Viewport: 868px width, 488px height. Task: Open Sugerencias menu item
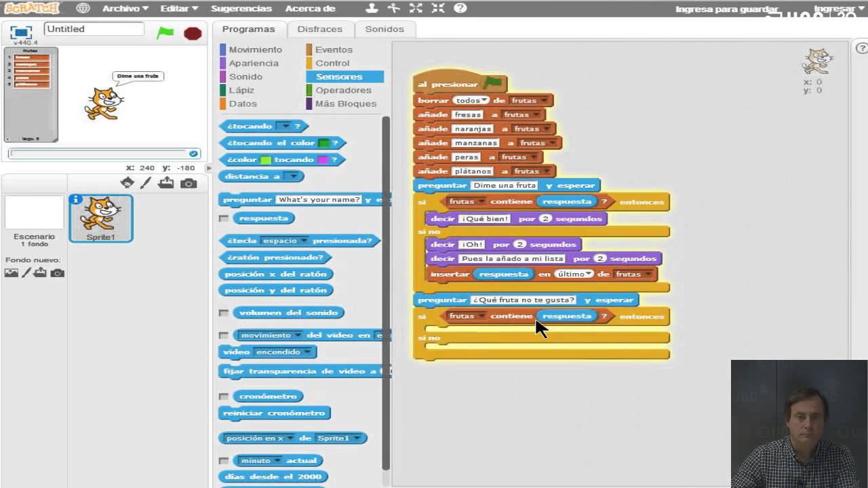coord(241,8)
